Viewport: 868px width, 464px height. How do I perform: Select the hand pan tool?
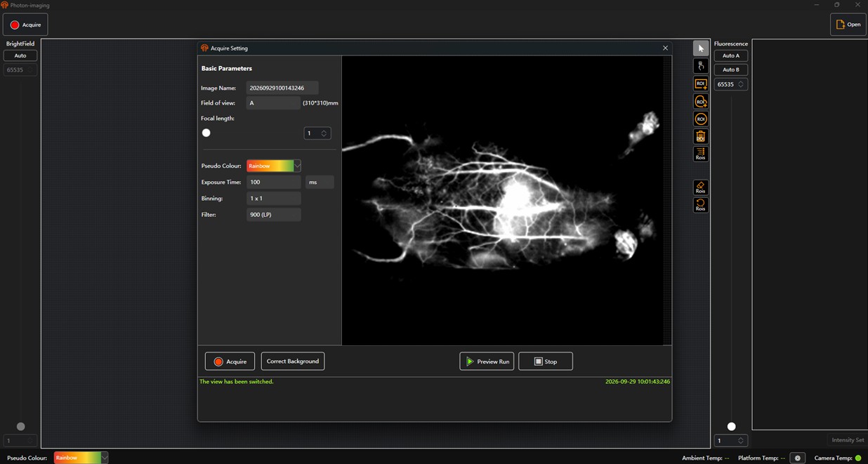(x=700, y=66)
